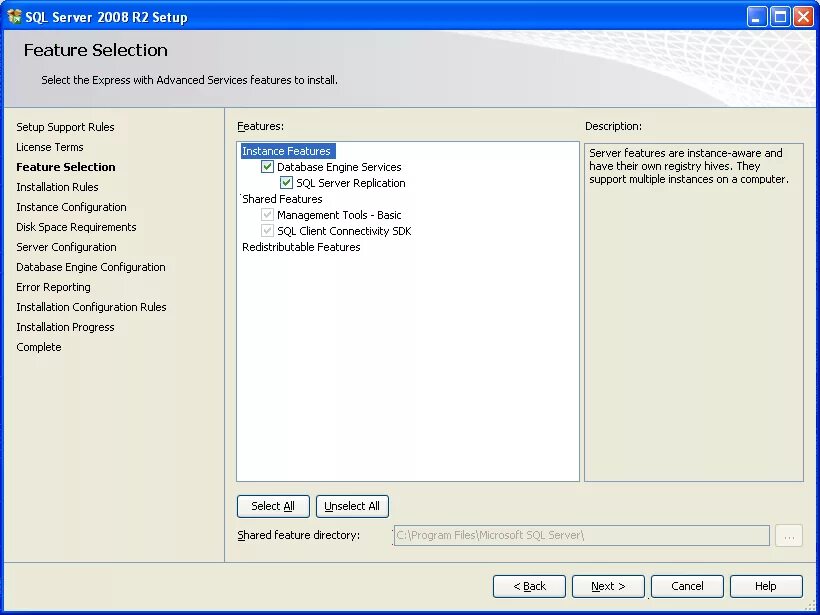Proceed with the Next button
This screenshot has width=820, height=615.
coord(608,586)
